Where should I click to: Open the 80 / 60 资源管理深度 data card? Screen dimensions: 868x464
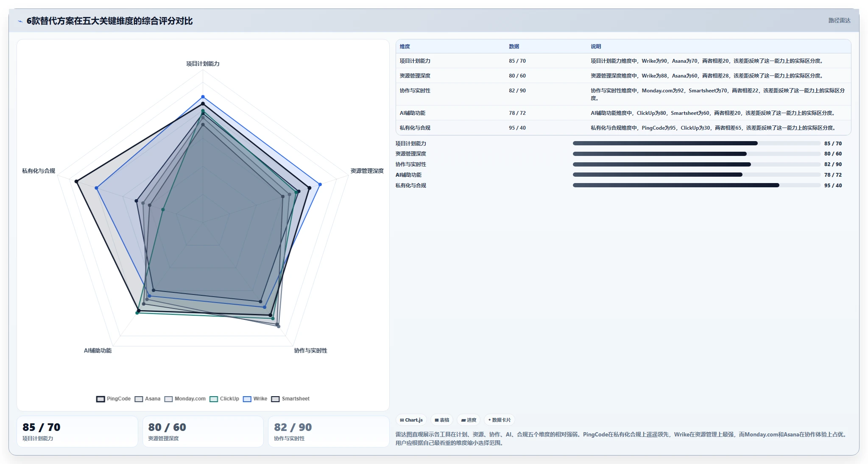tap(203, 431)
